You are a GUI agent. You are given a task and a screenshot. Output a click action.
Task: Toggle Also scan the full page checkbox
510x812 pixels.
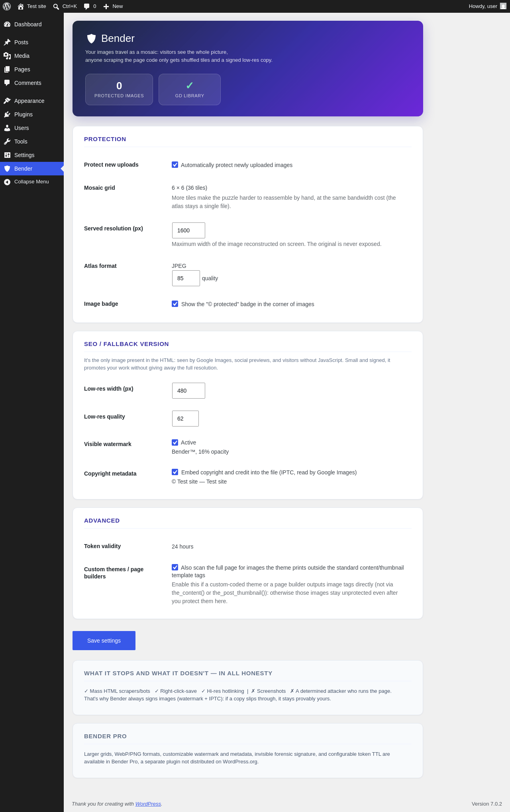coord(175,567)
